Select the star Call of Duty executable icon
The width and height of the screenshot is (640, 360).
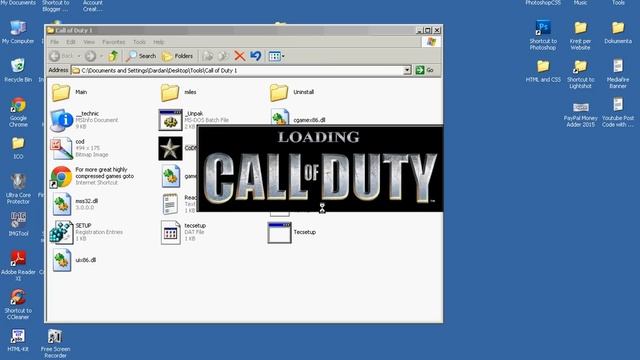[170, 148]
